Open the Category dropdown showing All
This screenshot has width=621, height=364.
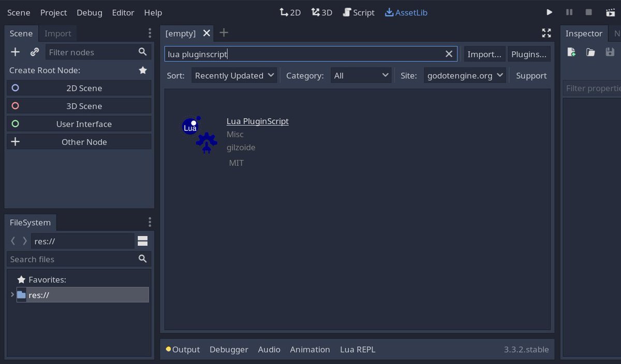[x=361, y=75]
